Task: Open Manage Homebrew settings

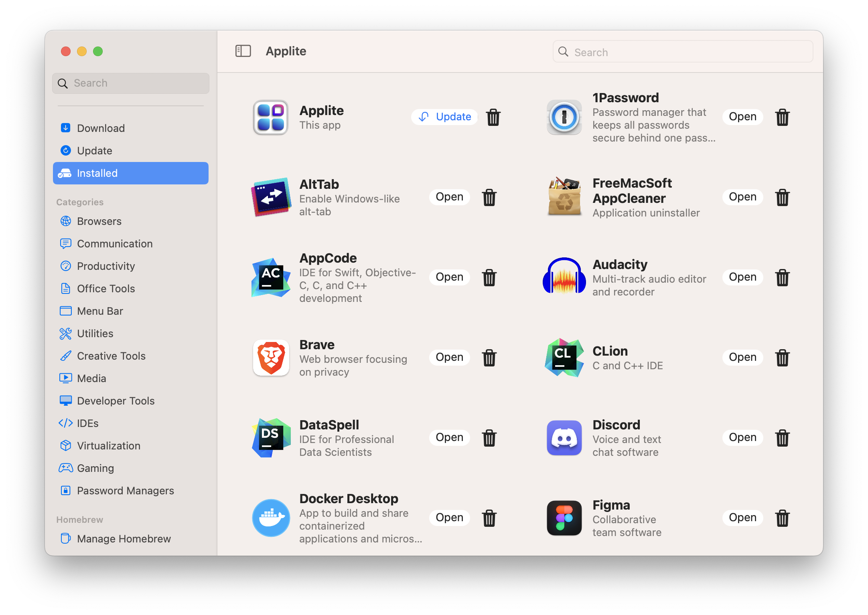Action: coord(131,539)
